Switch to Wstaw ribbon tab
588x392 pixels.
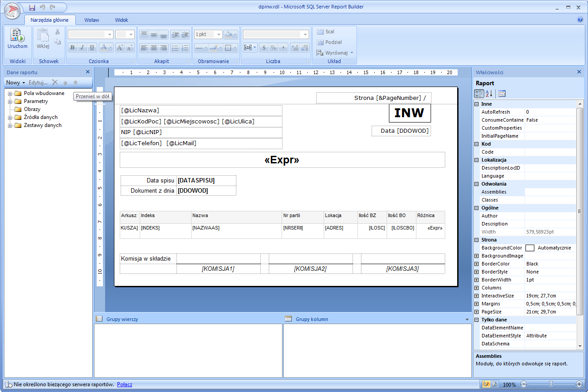92,20
